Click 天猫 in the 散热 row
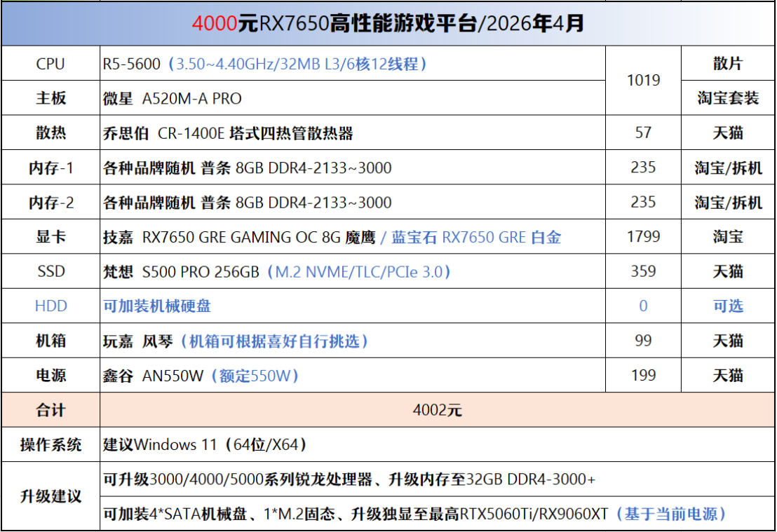 728,132
